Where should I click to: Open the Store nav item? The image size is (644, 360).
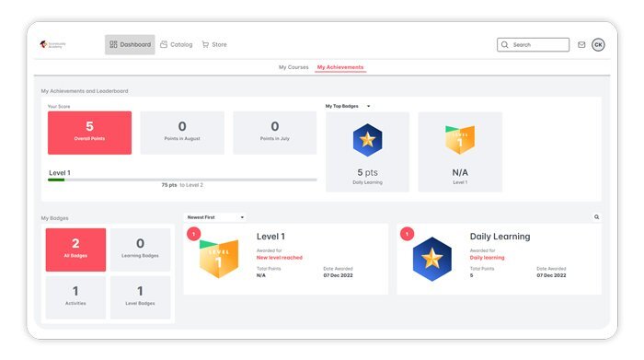click(x=214, y=44)
